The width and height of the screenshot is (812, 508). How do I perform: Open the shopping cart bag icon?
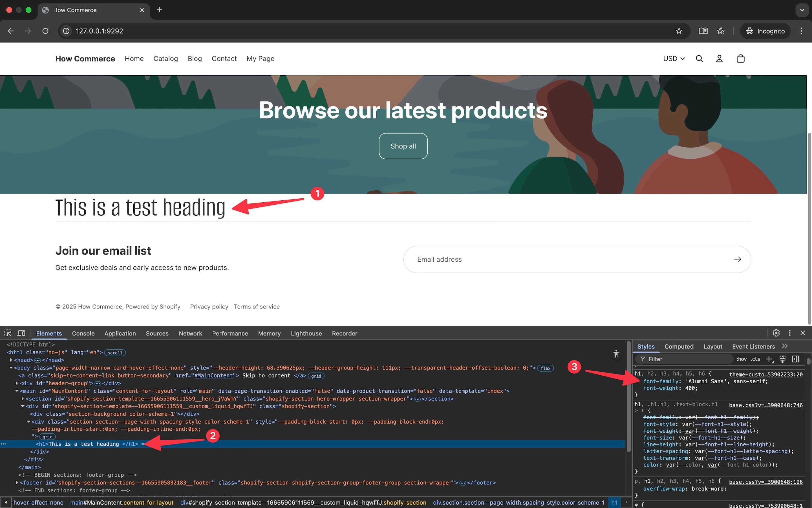[741, 58]
